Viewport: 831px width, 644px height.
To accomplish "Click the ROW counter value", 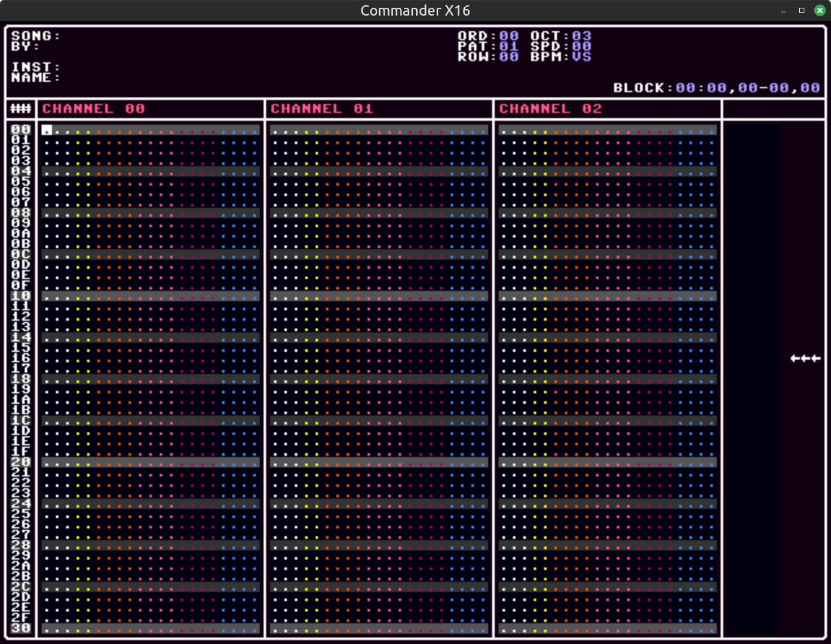I will tap(509, 57).
